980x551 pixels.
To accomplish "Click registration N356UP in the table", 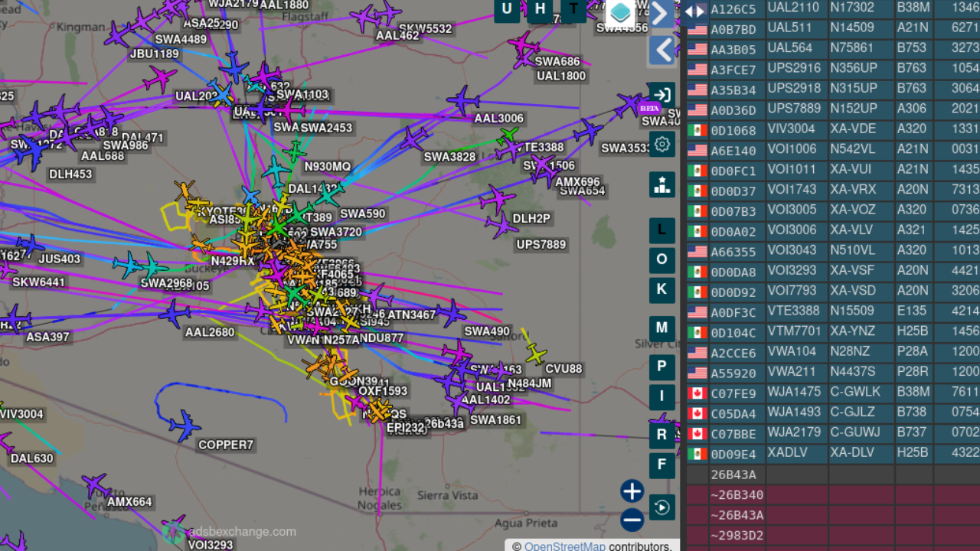I will coord(854,69).
